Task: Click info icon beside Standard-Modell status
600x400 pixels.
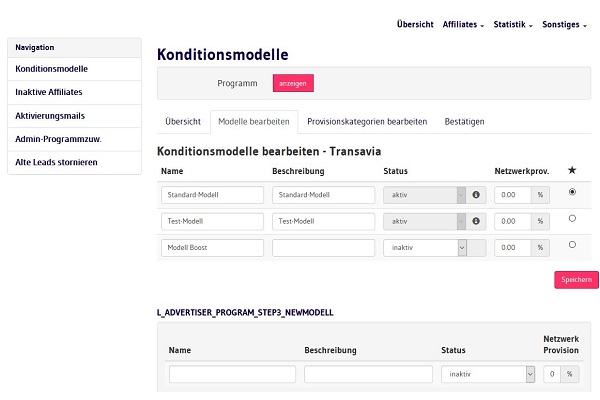Action: pos(476,195)
